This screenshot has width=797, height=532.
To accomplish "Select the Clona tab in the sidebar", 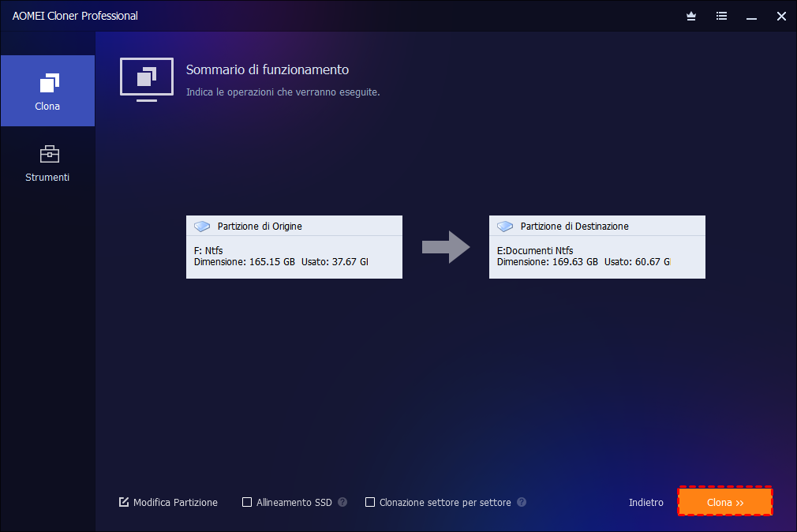I will coord(47,91).
